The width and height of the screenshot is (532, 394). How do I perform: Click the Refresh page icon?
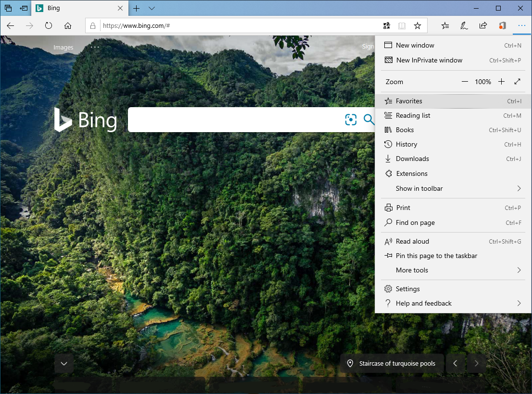[49, 25]
